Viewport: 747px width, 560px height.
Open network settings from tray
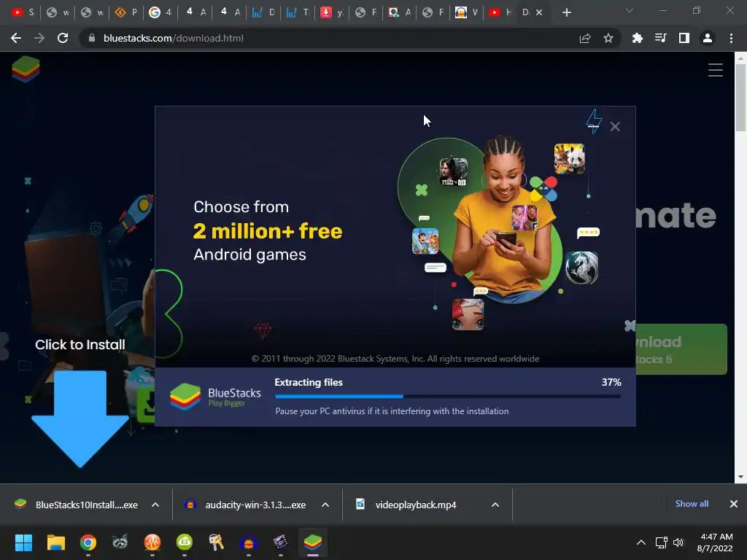click(x=661, y=542)
